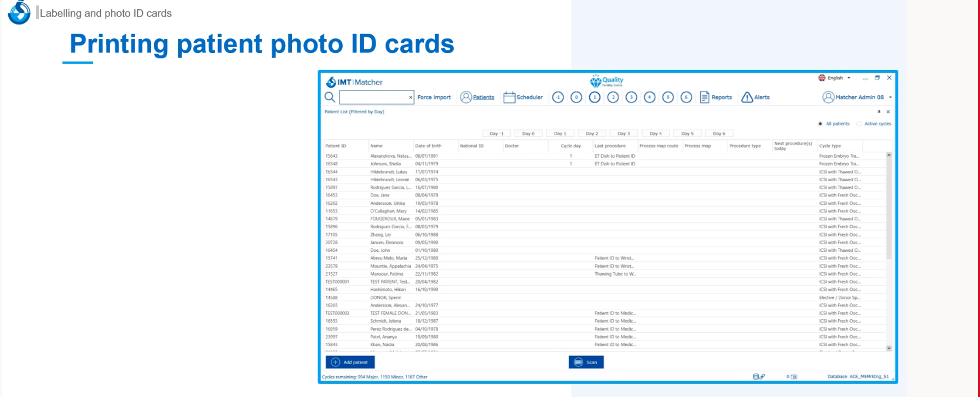Select the All patients radio button

click(x=820, y=124)
